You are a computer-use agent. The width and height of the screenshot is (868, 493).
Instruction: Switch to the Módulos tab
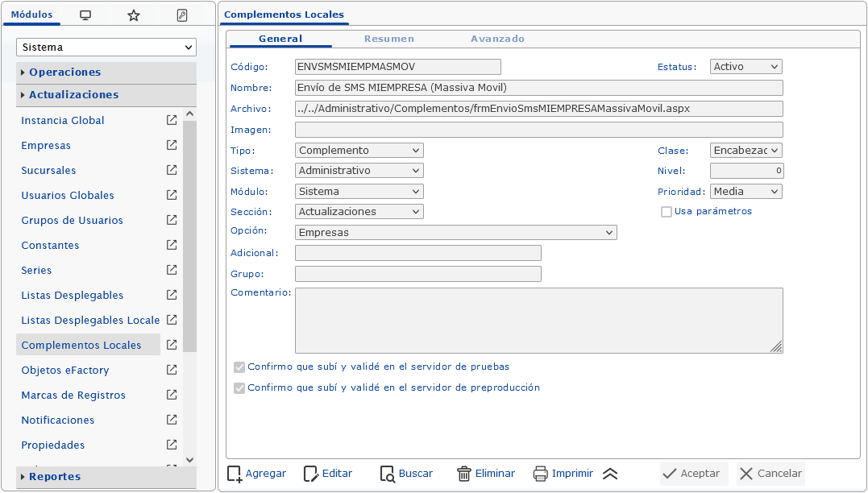(31, 15)
